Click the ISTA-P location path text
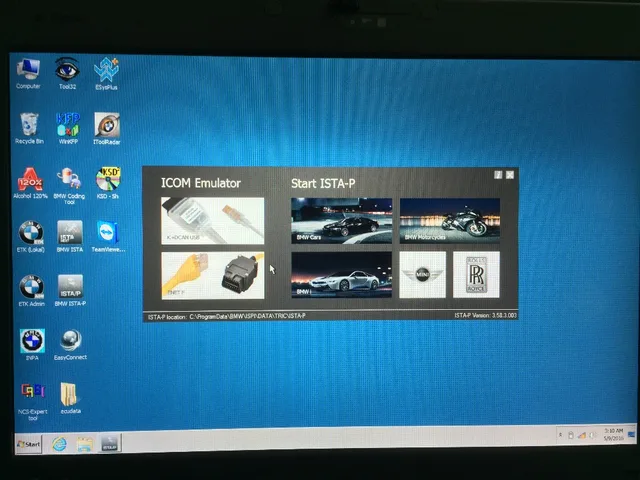The width and height of the screenshot is (640, 480). point(227,316)
